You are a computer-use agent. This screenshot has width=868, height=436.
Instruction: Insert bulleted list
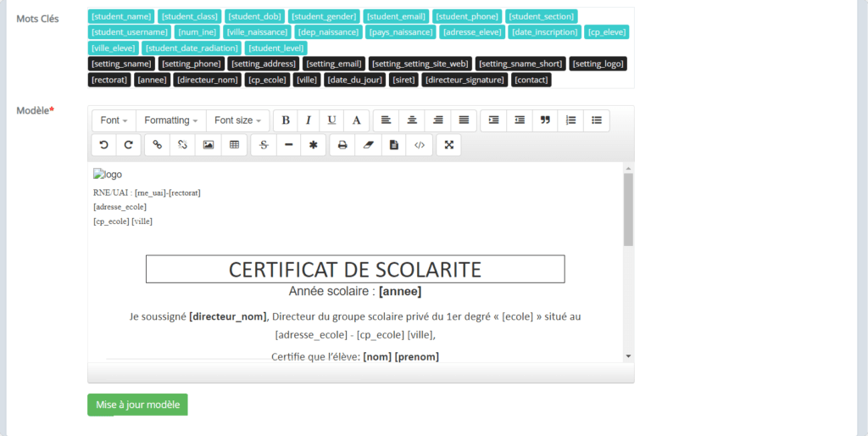coord(596,120)
